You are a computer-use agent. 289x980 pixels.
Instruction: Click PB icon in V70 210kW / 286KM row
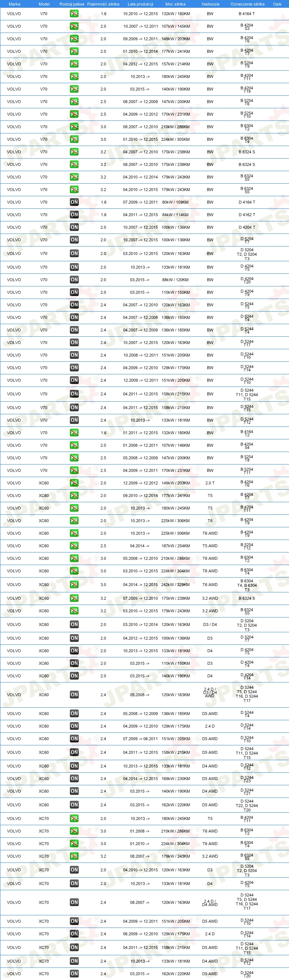[74, 127]
